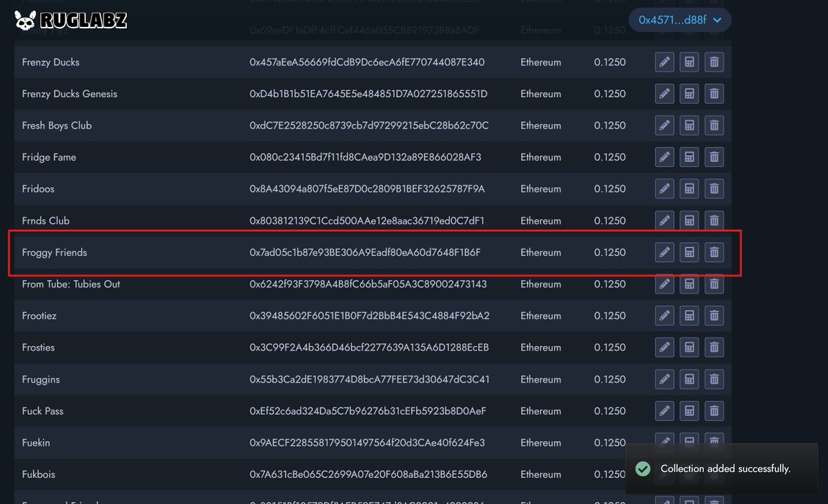
Task: Open calculator for Frenzy Ducks Genesis
Action: [x=689, y=94]
